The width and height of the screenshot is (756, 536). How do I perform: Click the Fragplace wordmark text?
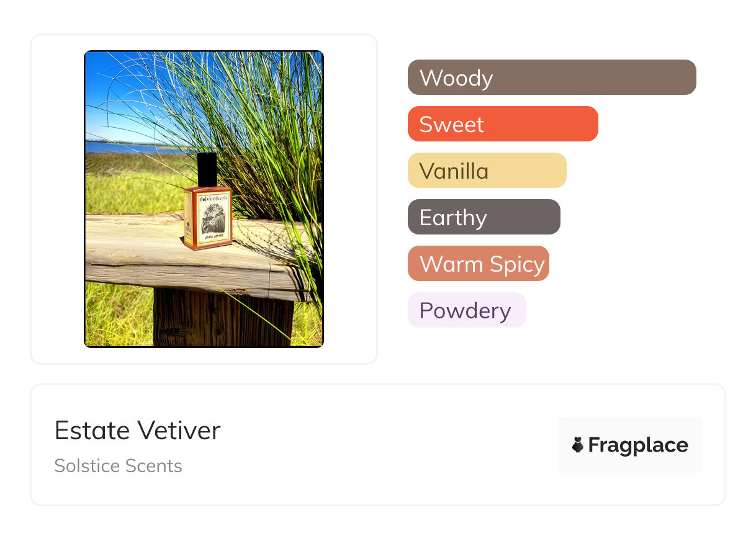(638, 445)
